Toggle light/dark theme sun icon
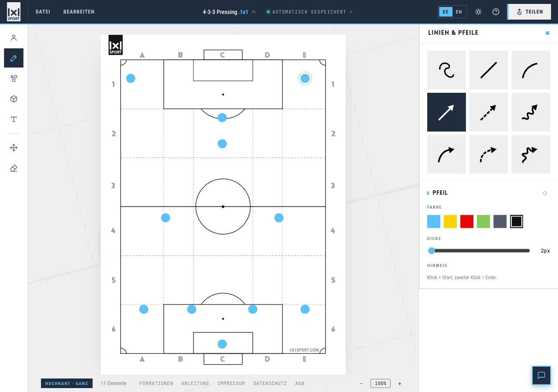558x392 pixels. [478, 12]
